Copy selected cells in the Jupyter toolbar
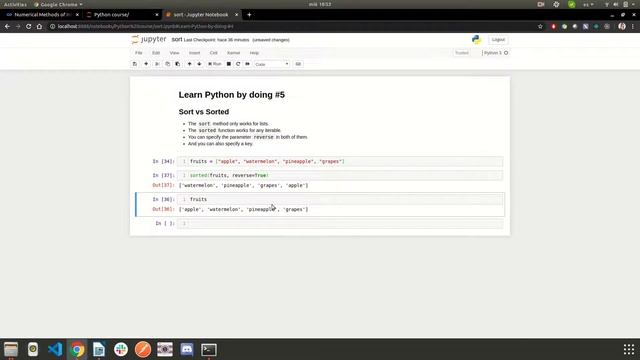This screenshot has width=640, height=360. [167, 64]
